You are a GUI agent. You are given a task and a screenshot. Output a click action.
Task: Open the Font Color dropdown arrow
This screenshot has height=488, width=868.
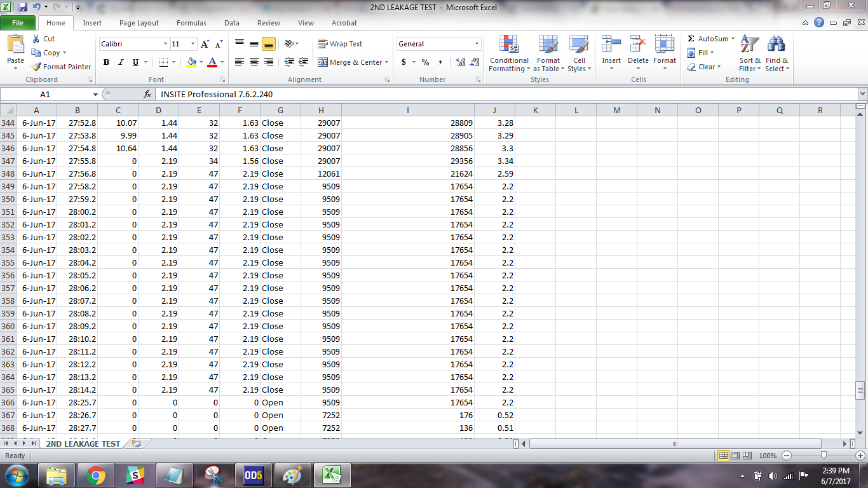click(222, 62)
